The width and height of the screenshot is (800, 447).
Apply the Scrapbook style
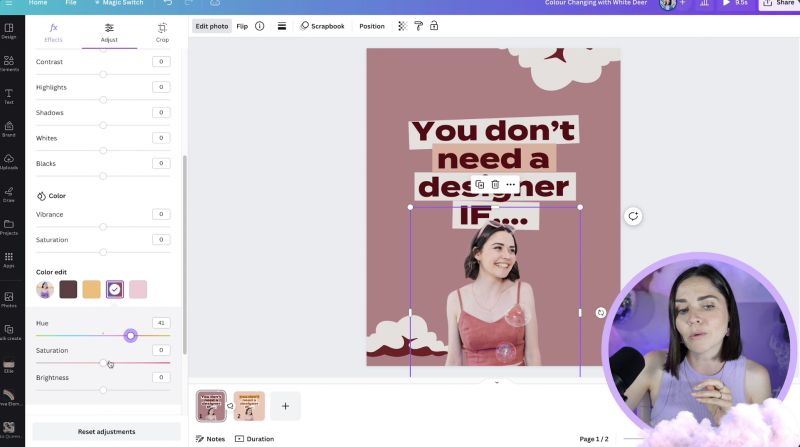322,26
